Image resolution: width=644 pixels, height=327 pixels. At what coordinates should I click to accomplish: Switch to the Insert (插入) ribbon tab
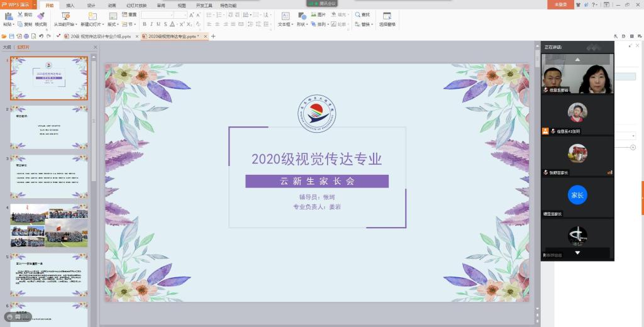pyautogui.click(x=70, y=5)
